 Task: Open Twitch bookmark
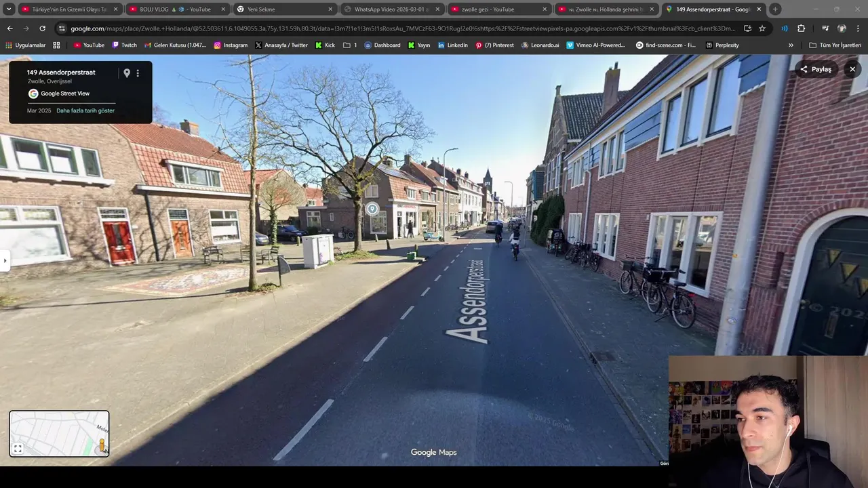[x=124, y=45]
